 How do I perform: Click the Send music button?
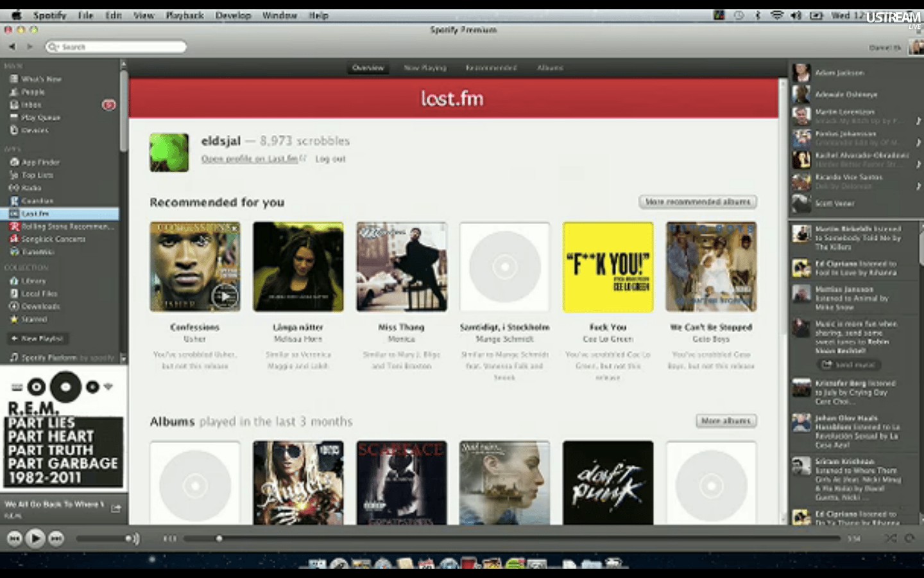click(850, 365)
